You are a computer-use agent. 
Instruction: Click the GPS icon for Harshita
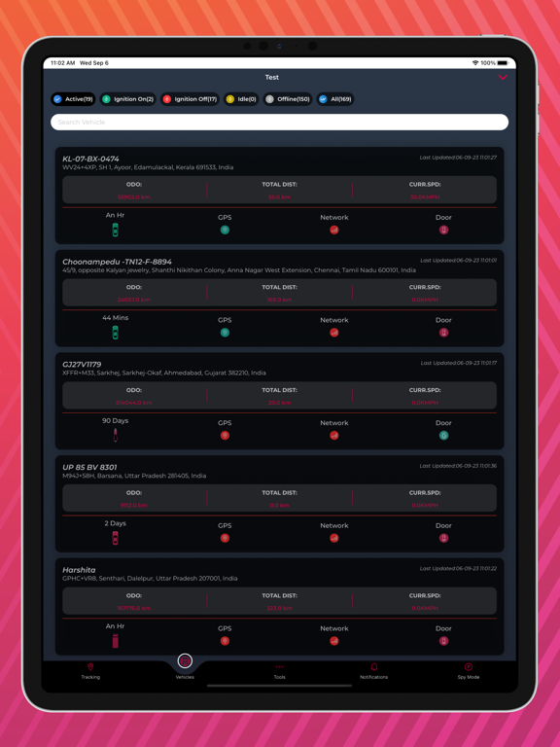pyautogui.click(x=225, y=641)
